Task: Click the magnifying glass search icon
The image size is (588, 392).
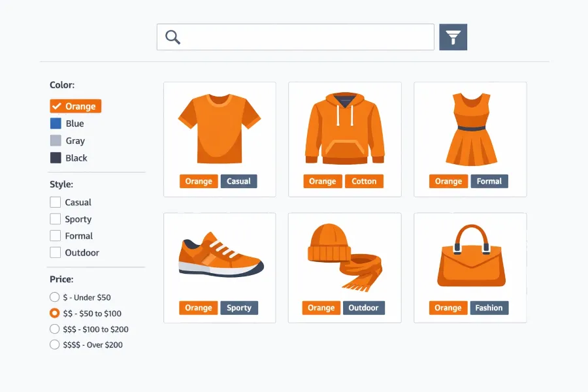Action: pos(172,37)
